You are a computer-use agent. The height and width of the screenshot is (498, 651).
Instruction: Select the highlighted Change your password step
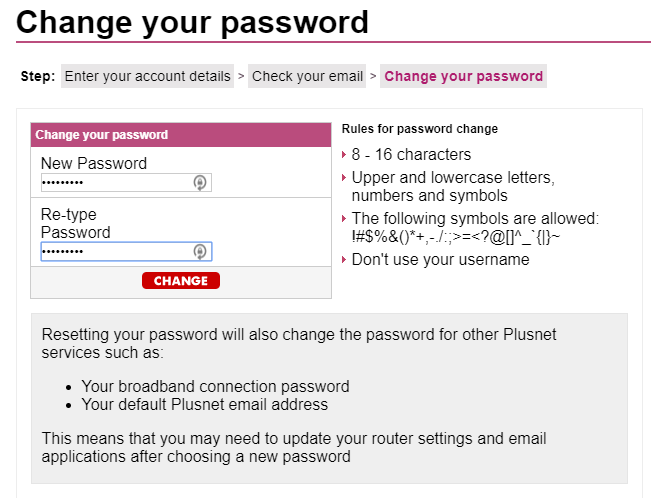coord(463,76)
